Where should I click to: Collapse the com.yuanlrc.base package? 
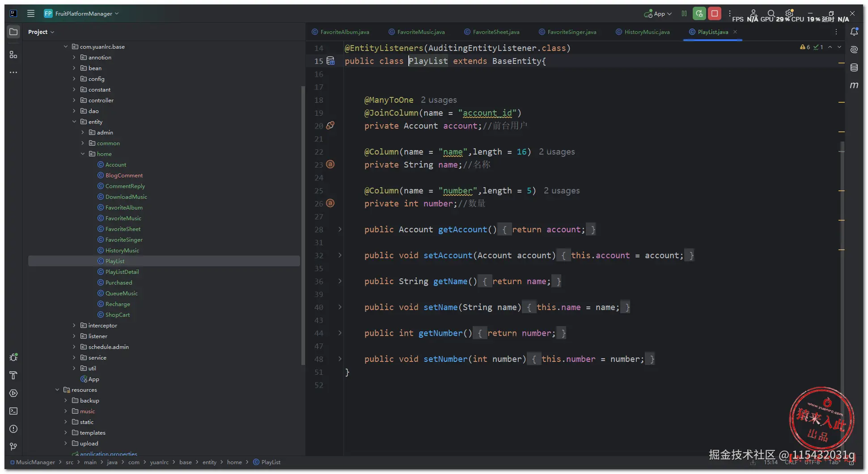tap(66, 46)
